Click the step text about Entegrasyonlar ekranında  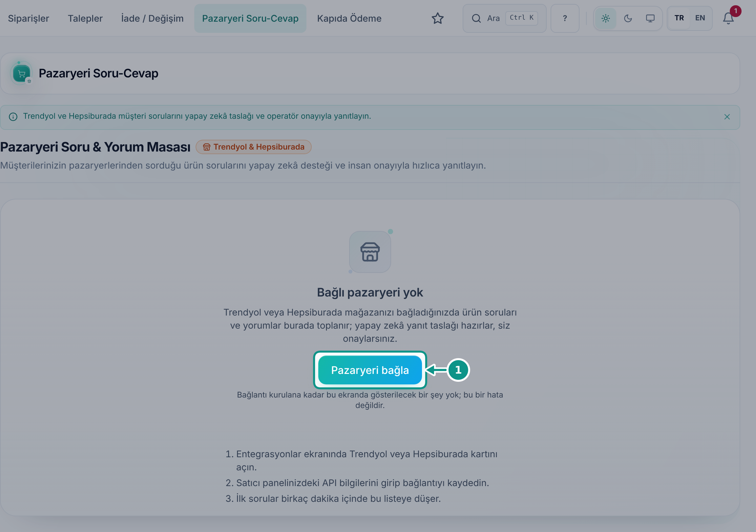pos(367,460)
